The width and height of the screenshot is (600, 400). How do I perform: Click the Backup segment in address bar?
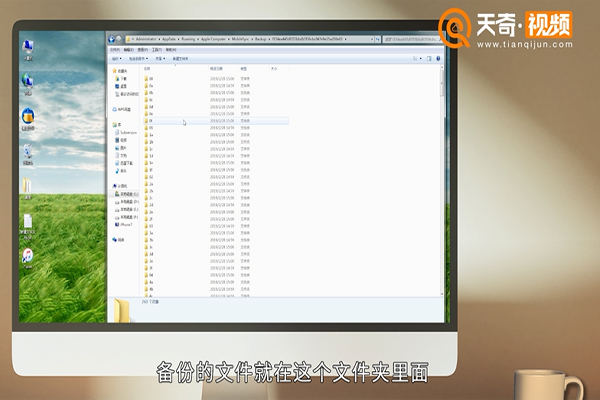[260, 39]
